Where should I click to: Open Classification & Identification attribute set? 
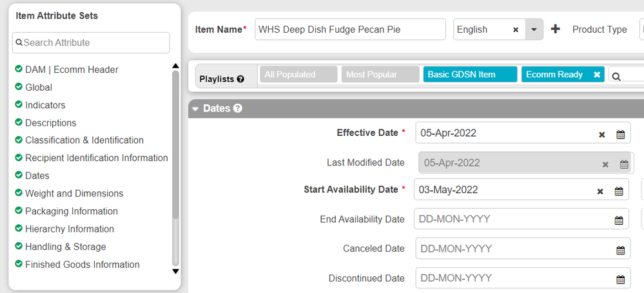(84, 140)
